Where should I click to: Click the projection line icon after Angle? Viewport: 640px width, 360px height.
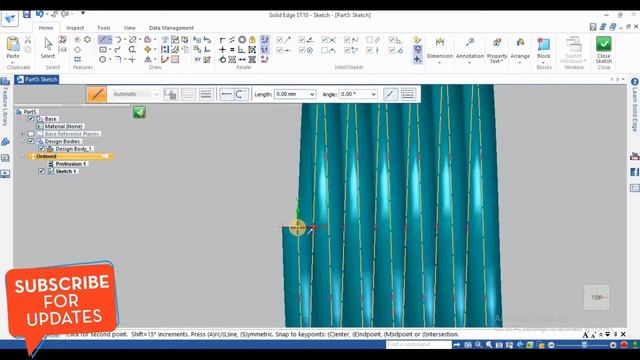pos(390,94)
